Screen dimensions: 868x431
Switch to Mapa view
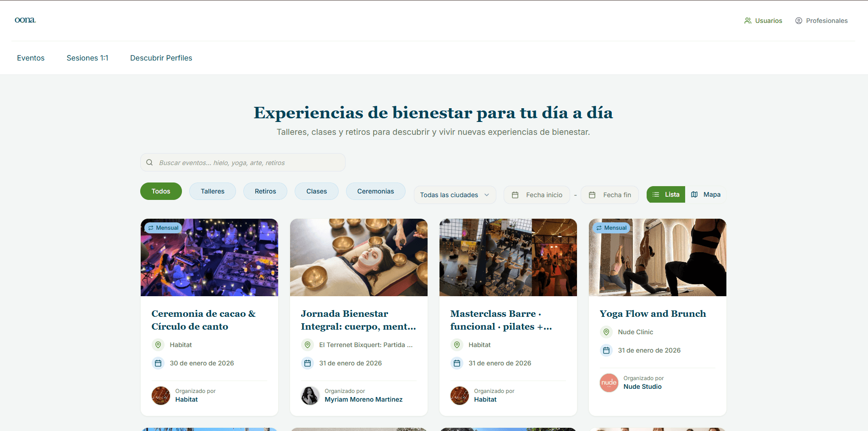click(706, 194)
